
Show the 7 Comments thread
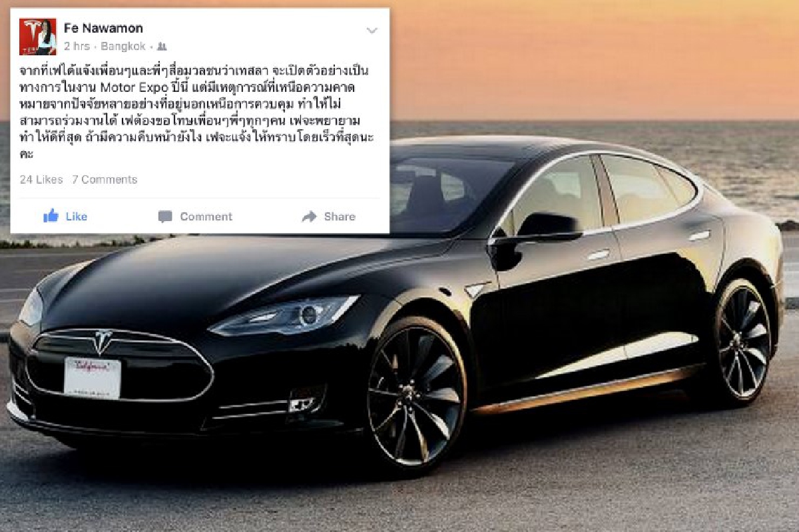(x=105, y=179)
